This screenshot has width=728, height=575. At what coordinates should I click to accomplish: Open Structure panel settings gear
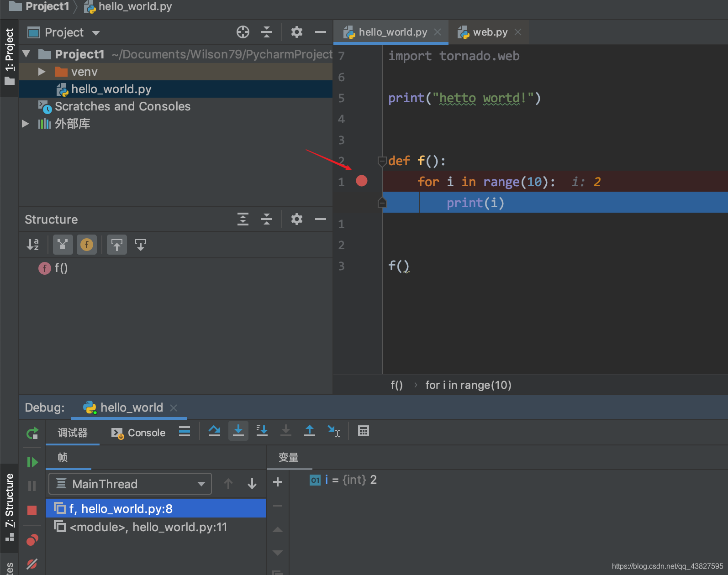click(297, 219)
